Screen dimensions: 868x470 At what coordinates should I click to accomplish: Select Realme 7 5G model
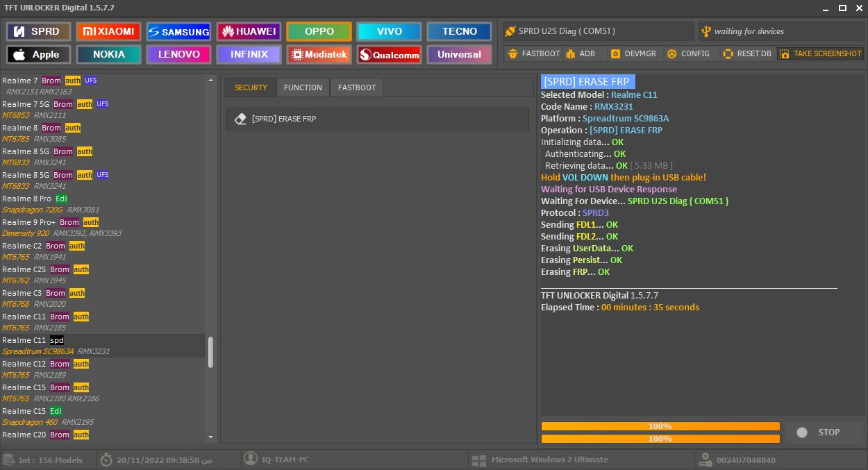click(x=103, y=110)
